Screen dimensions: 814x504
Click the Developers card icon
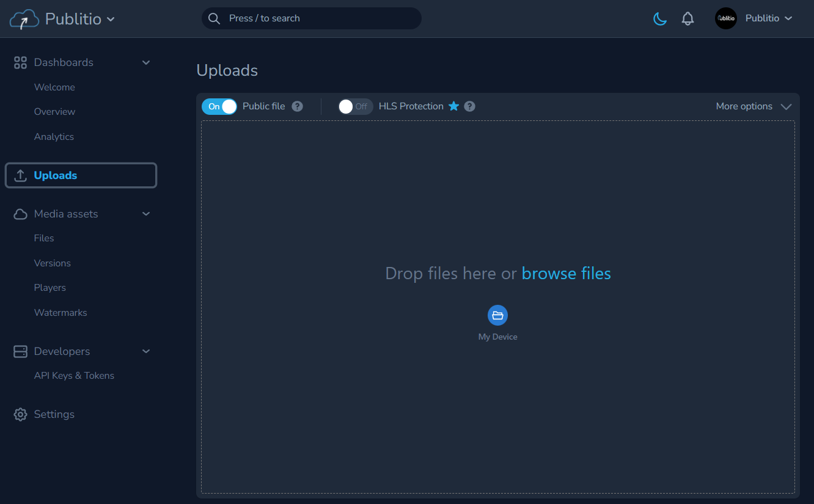20,351
